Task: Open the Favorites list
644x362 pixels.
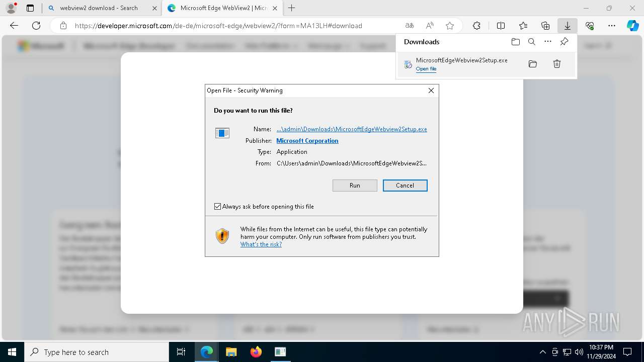Action: 523,26
